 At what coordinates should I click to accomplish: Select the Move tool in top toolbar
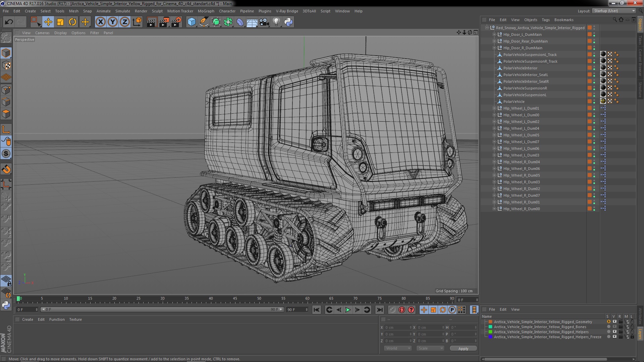tap(48, 22)
